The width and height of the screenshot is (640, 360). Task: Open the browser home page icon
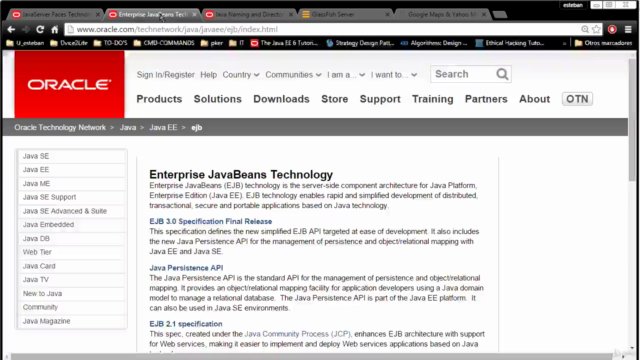[x=55, y=29]
